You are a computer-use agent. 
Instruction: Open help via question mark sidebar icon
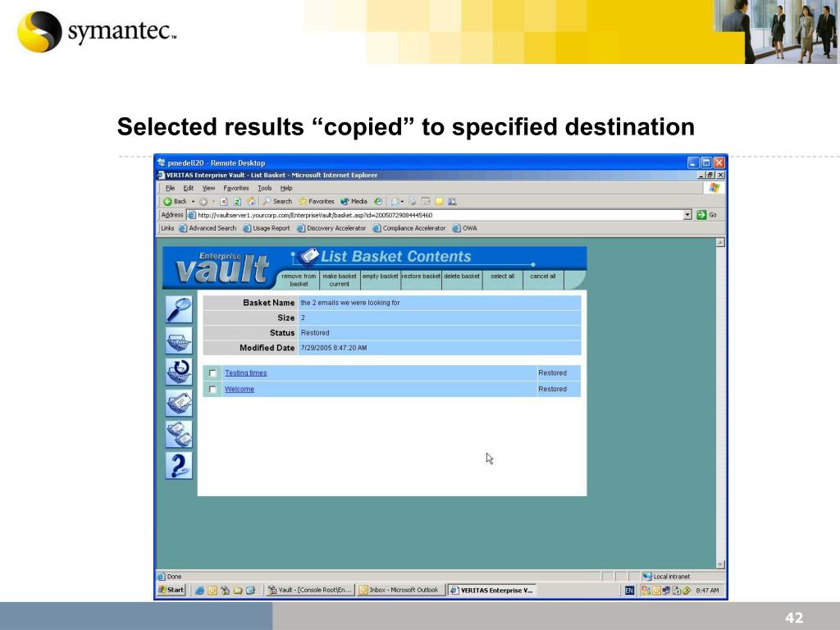coord(179,465)
